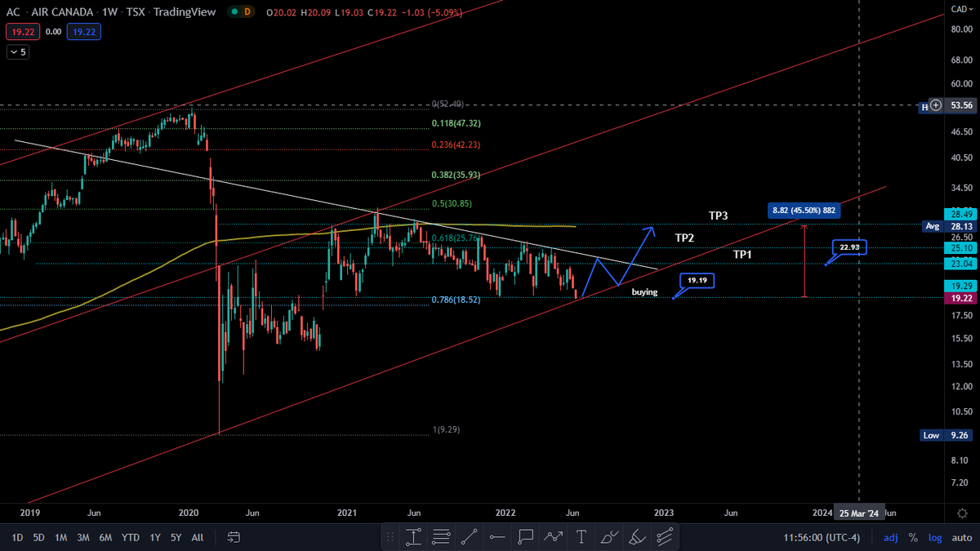Open chart settings gear icon
Image resolution: width=980 pixels, height=551 pixels.
[963, 513]
